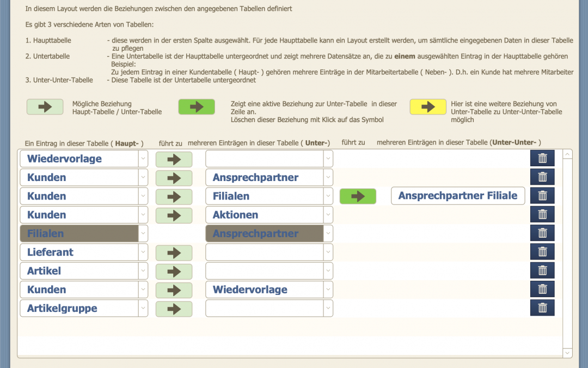Click the green arrow next to Filialen sub-table
This screenshot has width=588, height=368.
pyautogui.click(x=358, y=196)
